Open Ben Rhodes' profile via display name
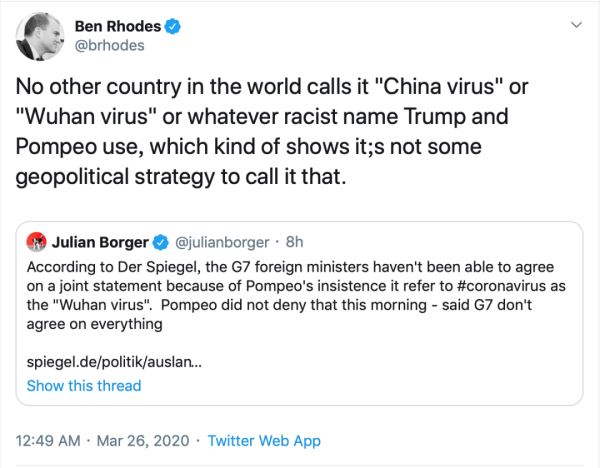600x468 pixels. click(x=119, y=26)
